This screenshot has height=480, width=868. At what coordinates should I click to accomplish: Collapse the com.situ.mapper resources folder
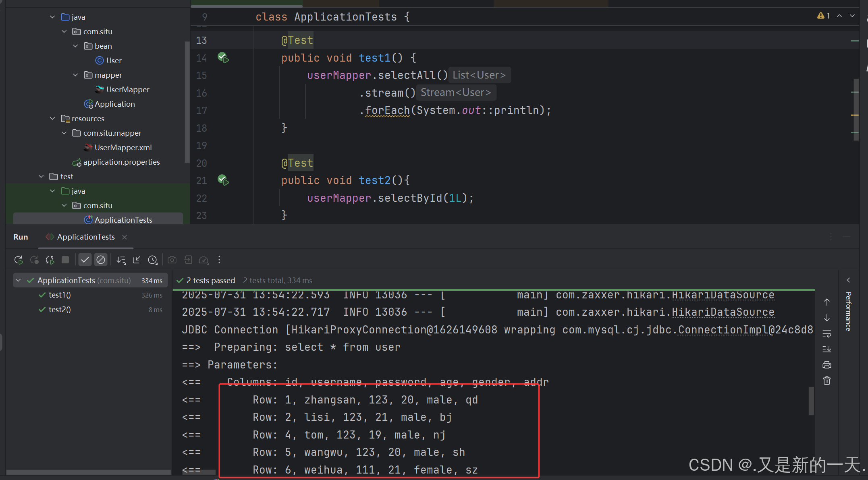tap(64, 133)
